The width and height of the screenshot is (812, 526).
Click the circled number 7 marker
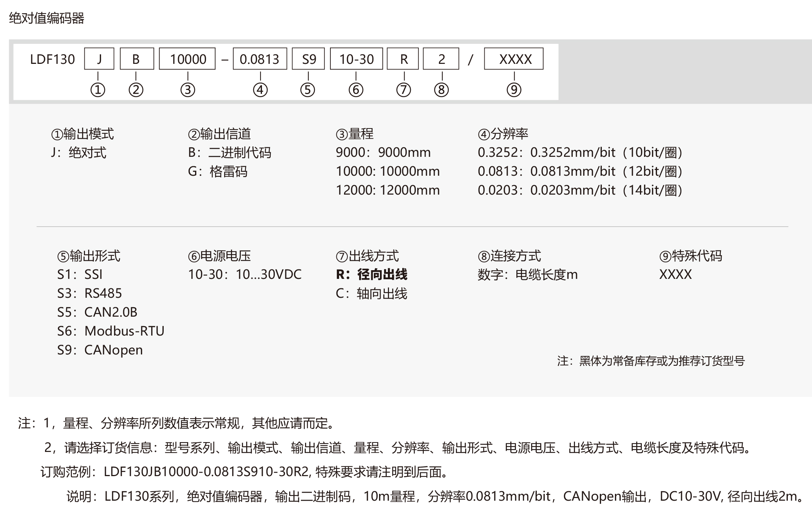pos(404,90)
